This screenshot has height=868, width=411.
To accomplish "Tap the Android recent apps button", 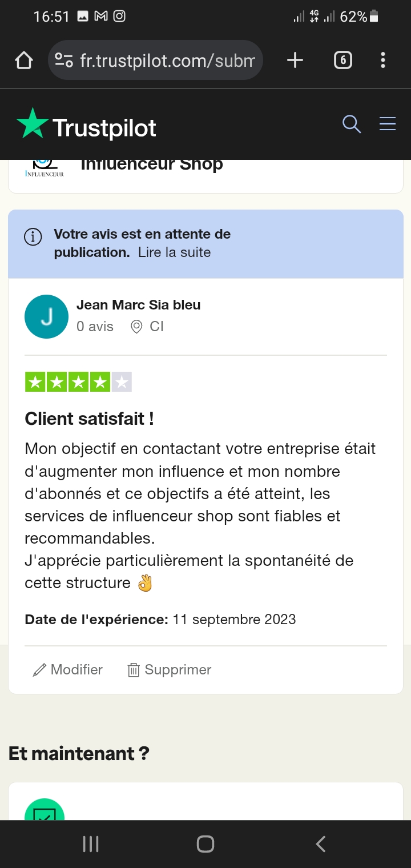I will click(x=91, y=844).
